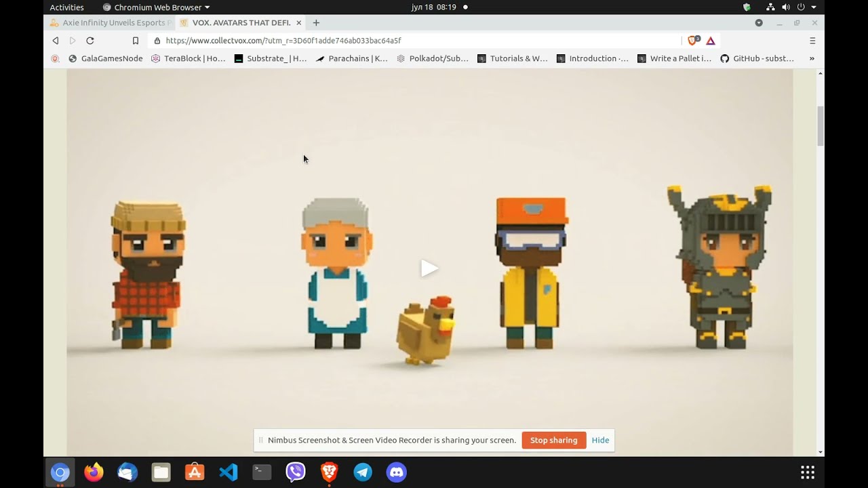Open Terminal from the dock
Image resolution: width=868 pixels, height=488 pixels.
pyautogui.click(x=262, y=472)
